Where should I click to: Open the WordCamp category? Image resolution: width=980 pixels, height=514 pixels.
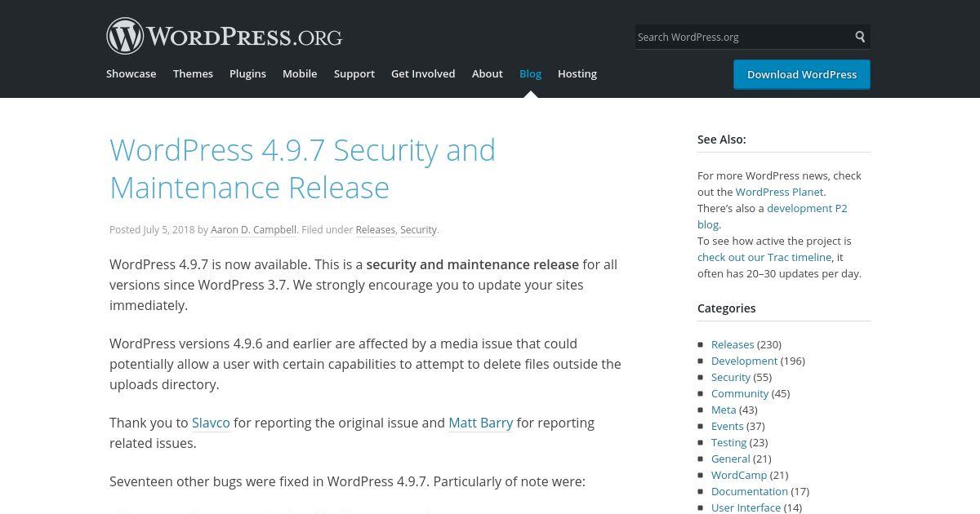739,475
